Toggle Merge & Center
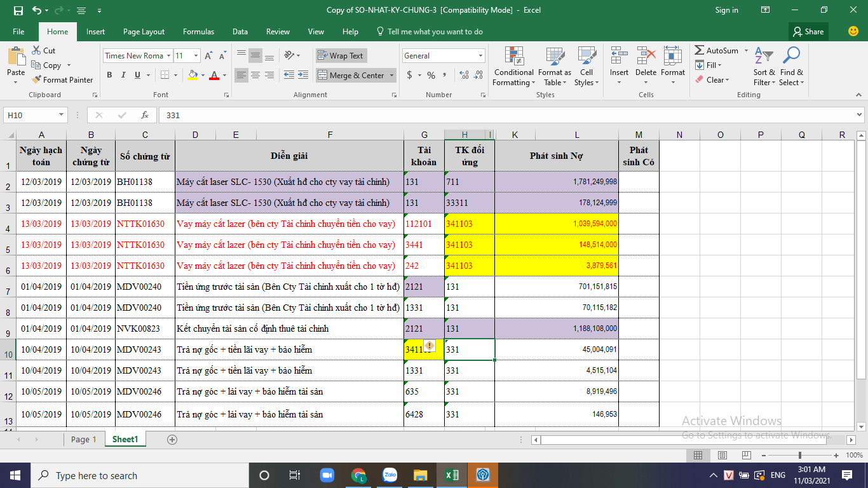The height and width of the screenshot is (488, 868). [351, 75]
